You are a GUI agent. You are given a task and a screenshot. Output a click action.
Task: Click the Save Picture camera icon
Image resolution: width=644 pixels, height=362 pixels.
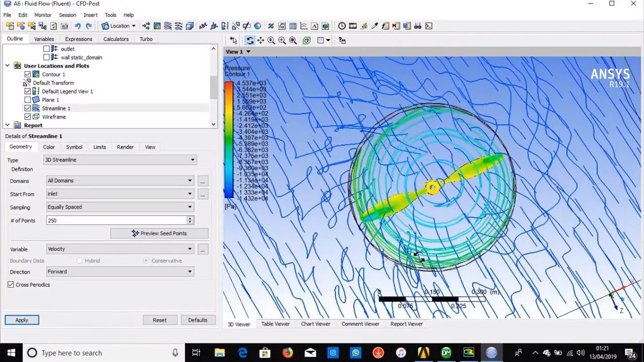(64, 26)
